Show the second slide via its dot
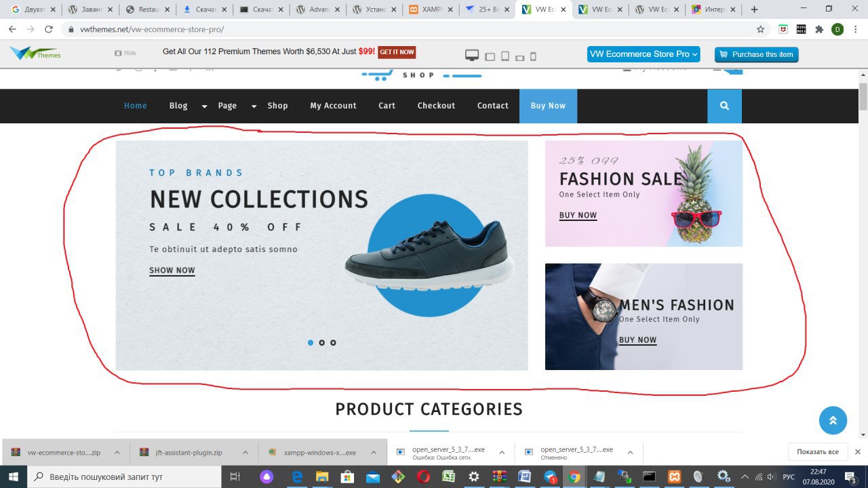The image size is (868, 488). coord(322,343)
